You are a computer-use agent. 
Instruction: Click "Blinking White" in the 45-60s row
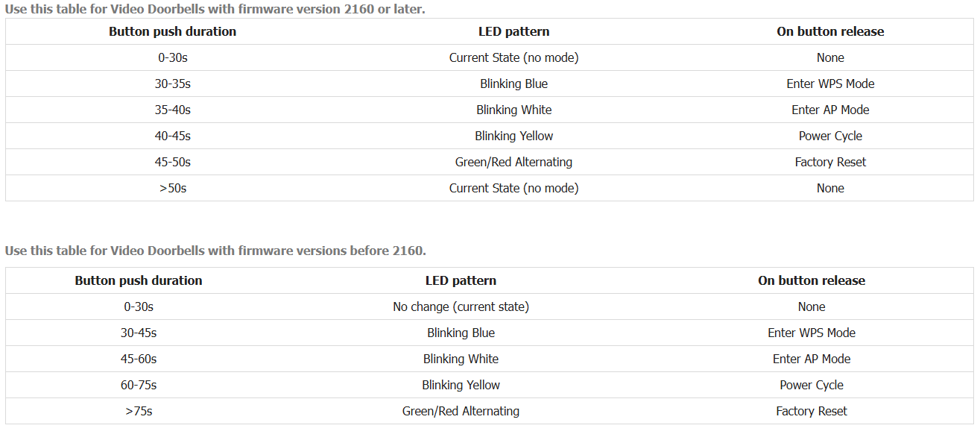pos(461,359)
